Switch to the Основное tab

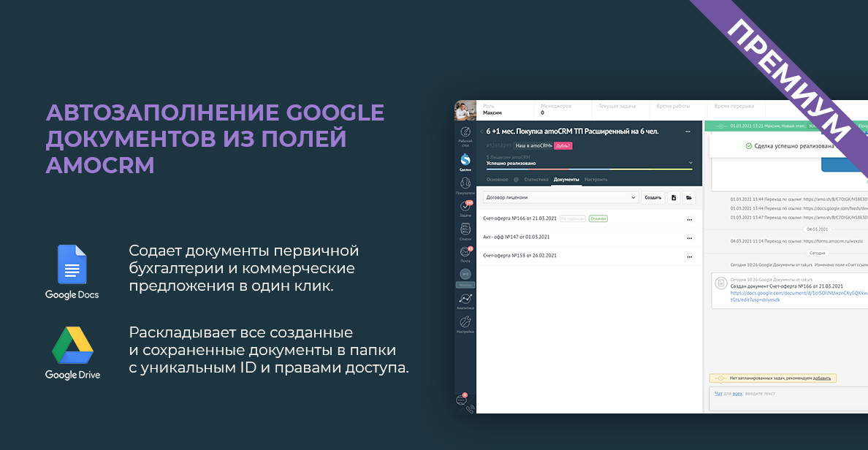tap(497, 179)
